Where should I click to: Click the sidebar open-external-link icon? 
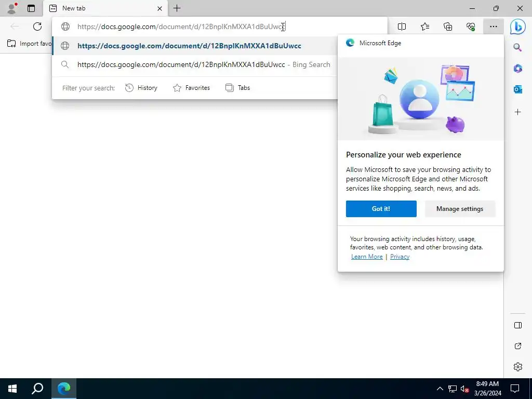pos(518,346)
